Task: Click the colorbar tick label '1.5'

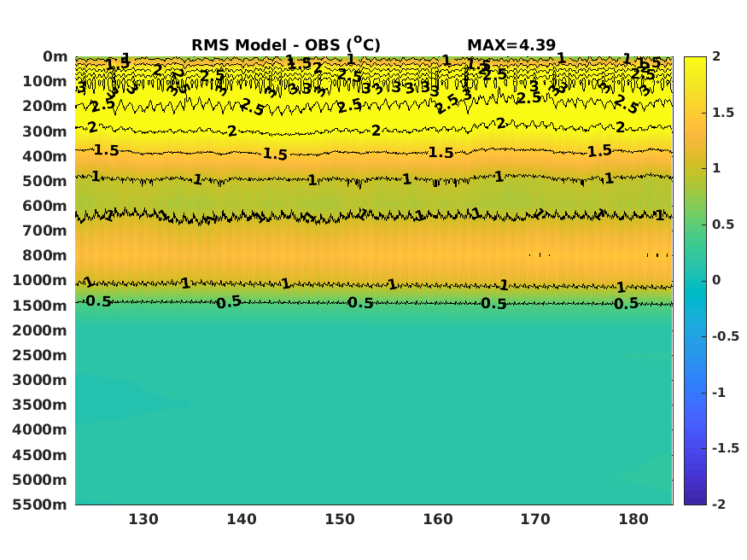Action: pyautogui.click(x=723, y=113)
